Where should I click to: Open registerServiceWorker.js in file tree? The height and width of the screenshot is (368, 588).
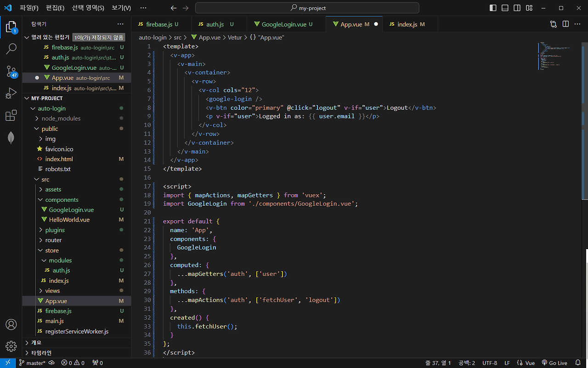pyautogui.click(x=77, y=331)
